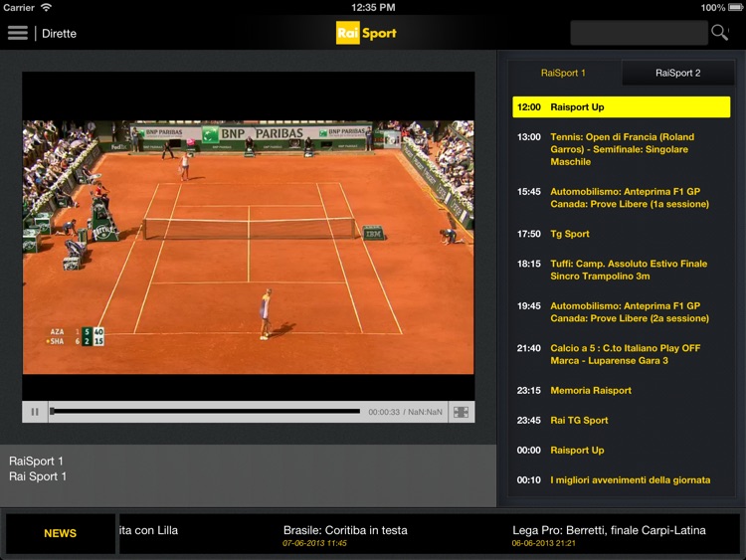Tap the live tennis video frame
Viewport: 746px width, 560px height.
[249, 247]
